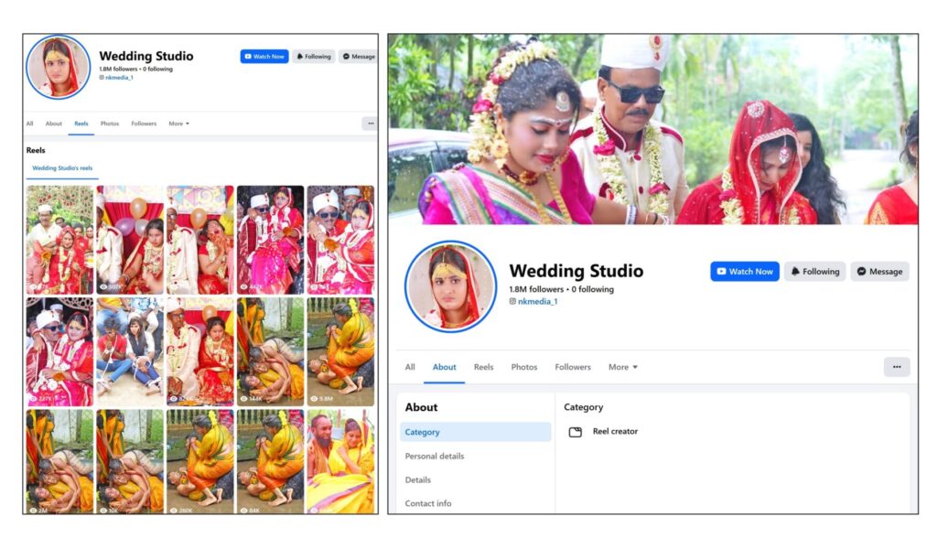Image resolution: width=937 pixels, height=560 pixels.
Task: Select Category in the About sidebar
Action: (475, 432)
